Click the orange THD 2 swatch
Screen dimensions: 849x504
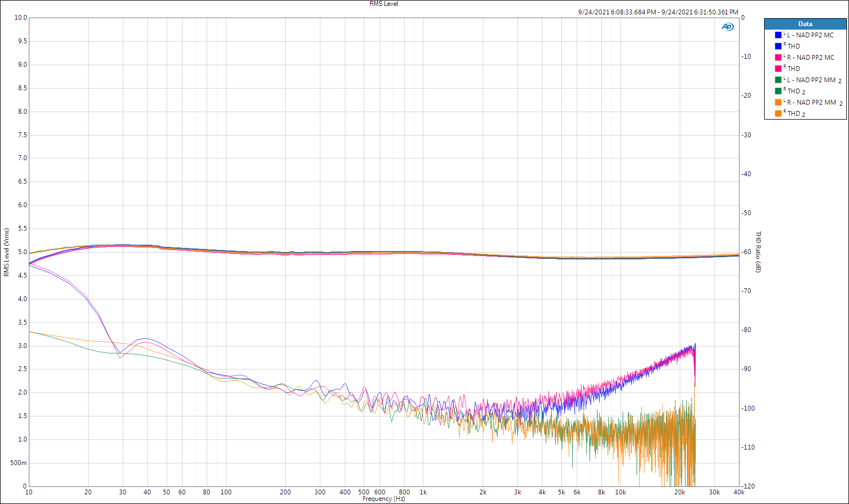pos(778,114)
